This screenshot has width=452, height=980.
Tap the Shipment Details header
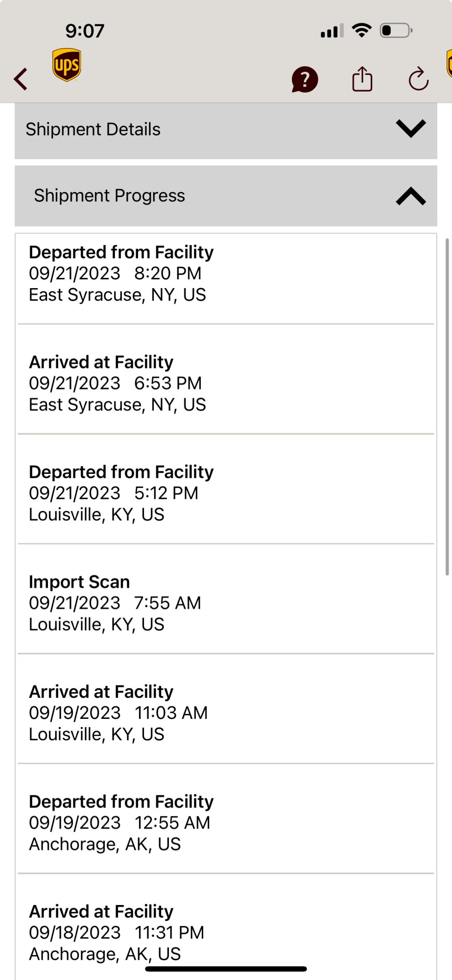[x=93, y=129]
